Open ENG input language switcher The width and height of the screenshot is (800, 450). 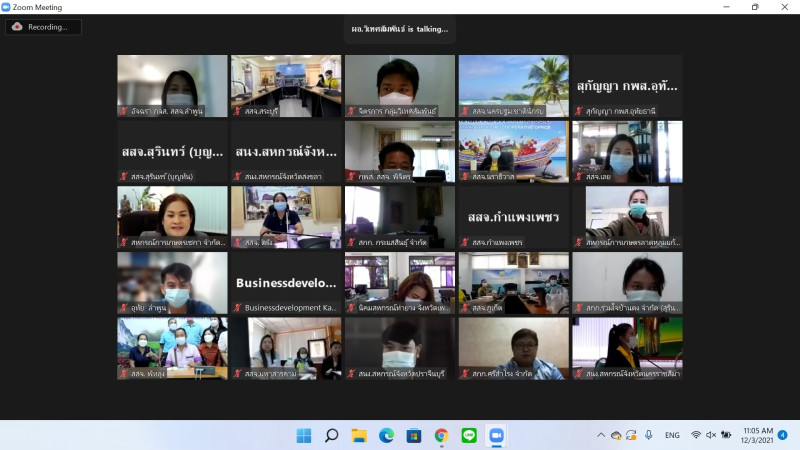tap(673, 435)
